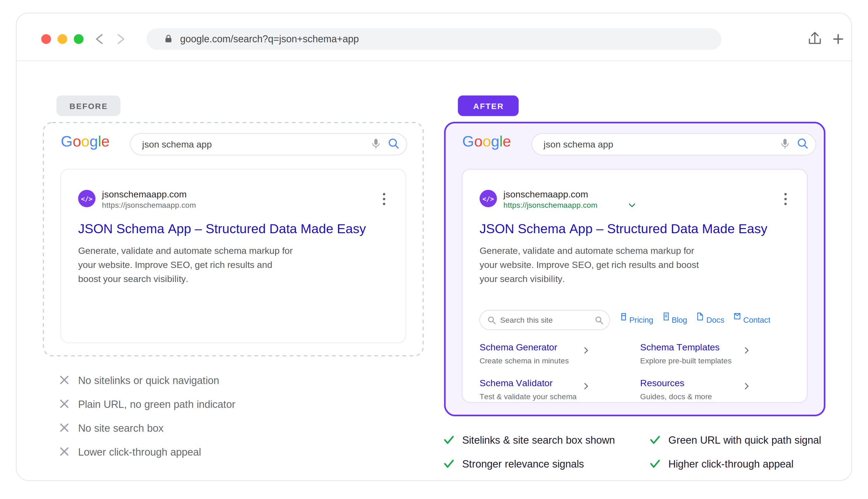Viewport: 868px width, 499px height.
Task: Open the result title link in the After panel
Action: coord(623,228)
